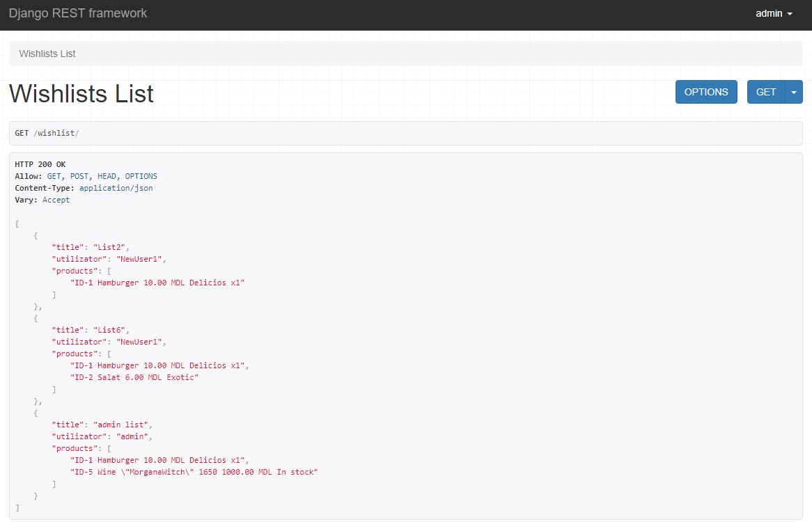Viewport: 812px width, 522px height.
Task: Click the Vary: Accept header line
Action: [42, 200]
